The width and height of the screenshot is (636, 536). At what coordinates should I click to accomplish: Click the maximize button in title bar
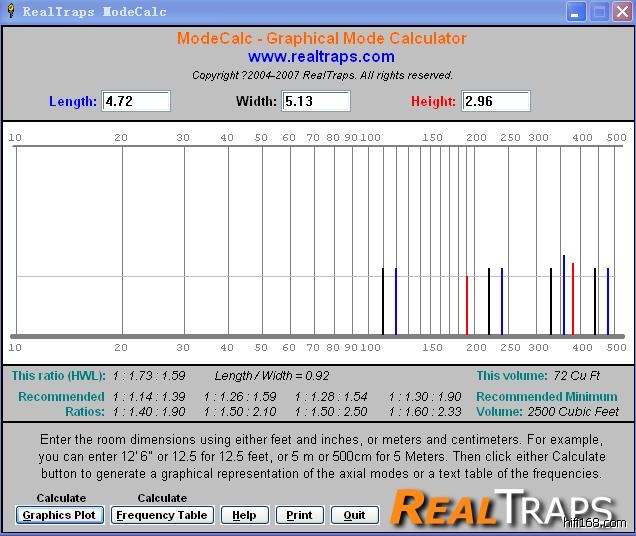[599, 12]
